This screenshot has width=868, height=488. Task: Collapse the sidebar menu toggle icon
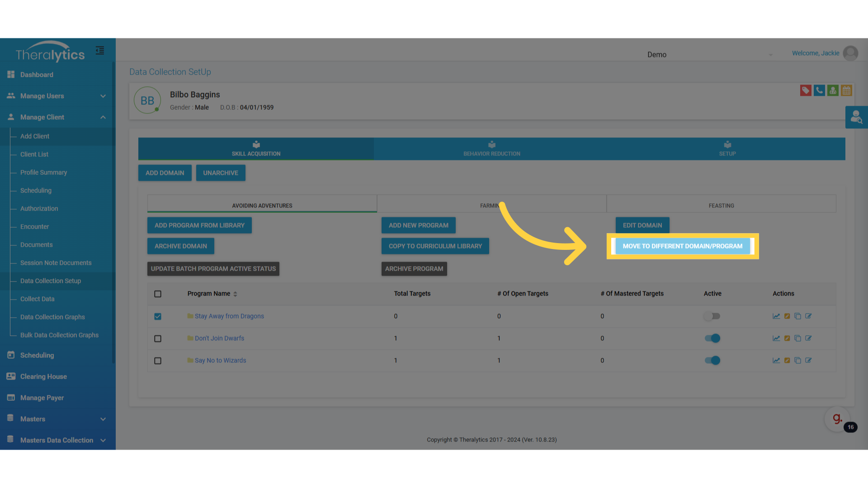(100, 51)
